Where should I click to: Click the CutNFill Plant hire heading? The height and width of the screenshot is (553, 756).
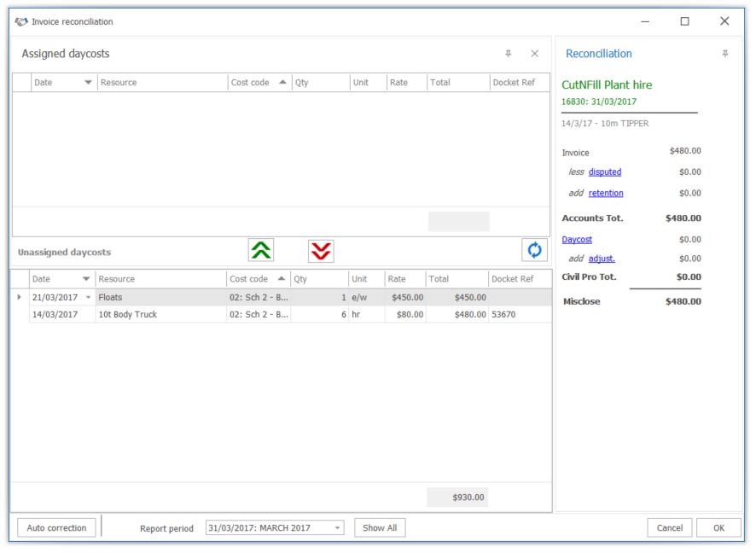(x=607, y=84)
